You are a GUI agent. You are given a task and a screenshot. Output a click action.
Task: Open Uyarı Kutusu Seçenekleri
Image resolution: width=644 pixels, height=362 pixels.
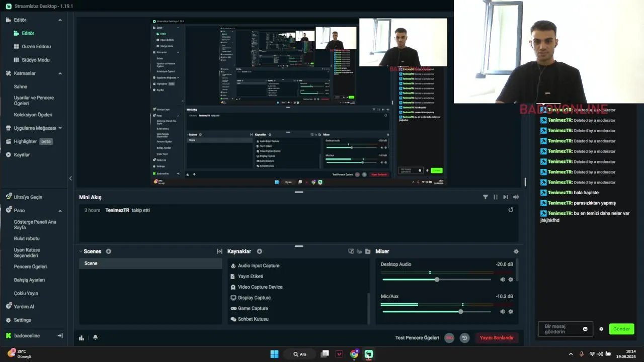27,252
